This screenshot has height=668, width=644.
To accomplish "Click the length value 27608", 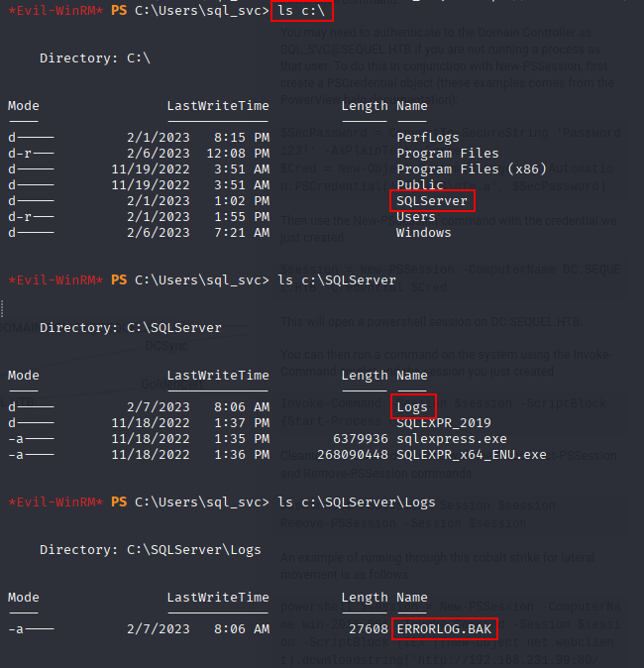I will tap(368, 628).
